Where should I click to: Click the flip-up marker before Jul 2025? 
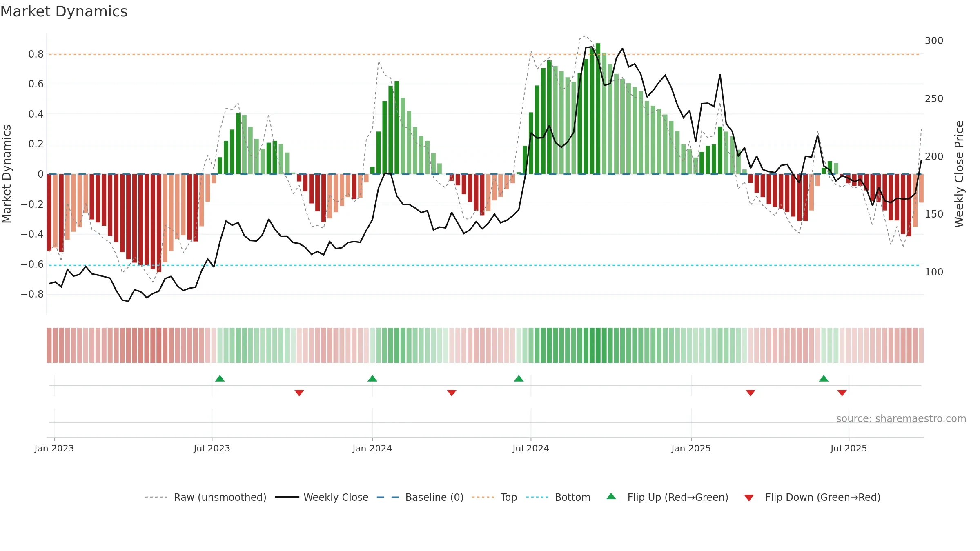coord(824,378)
